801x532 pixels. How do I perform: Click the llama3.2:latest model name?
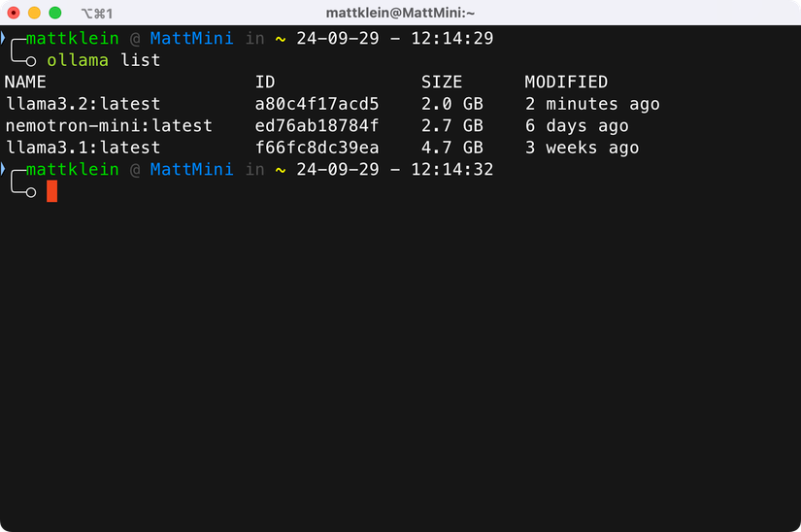click(x=83, y=104)
